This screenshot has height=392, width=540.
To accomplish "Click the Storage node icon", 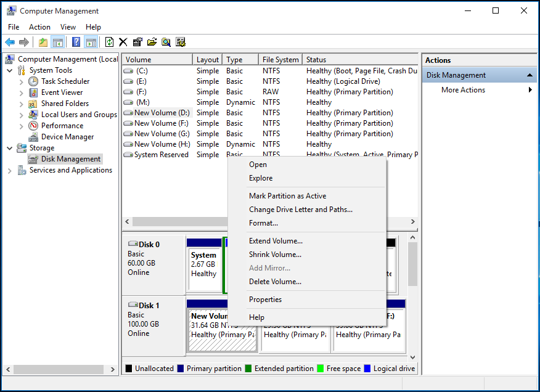I will [22, 148].
